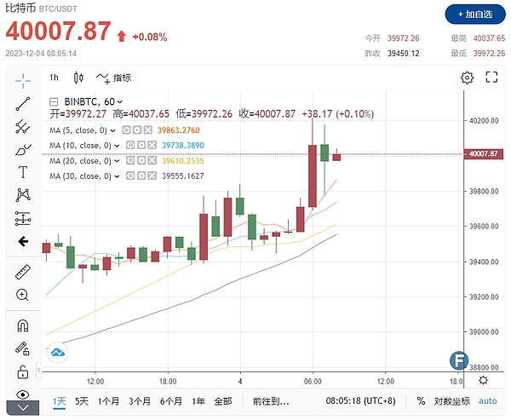This screenshot has width=511, height=420.
Task: Select the 1个月 time range
Action: pyautogui.click(x=108, y=401)
